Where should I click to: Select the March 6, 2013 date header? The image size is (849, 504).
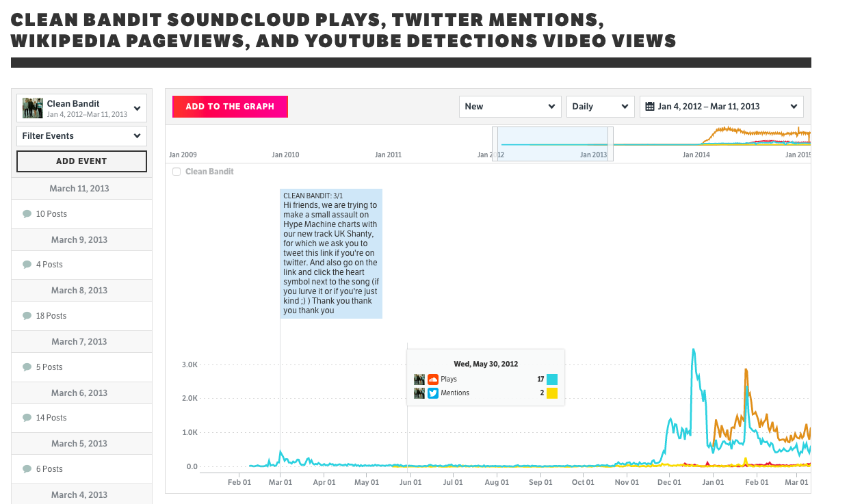[x=79, y=393]
